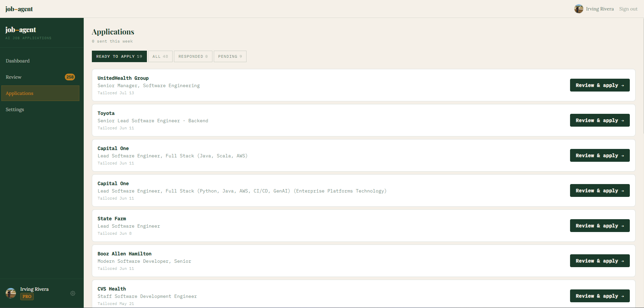644x308 pixels.
Task: Click the top-right user avatar picture
Action: [x=578, y=9]
